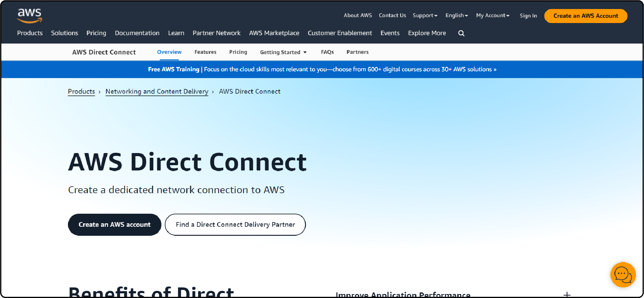Viewport: 644px width, 298px height.
Task: Click the Contact Us link
Action: pyautogui.click(x=392, y=15)
